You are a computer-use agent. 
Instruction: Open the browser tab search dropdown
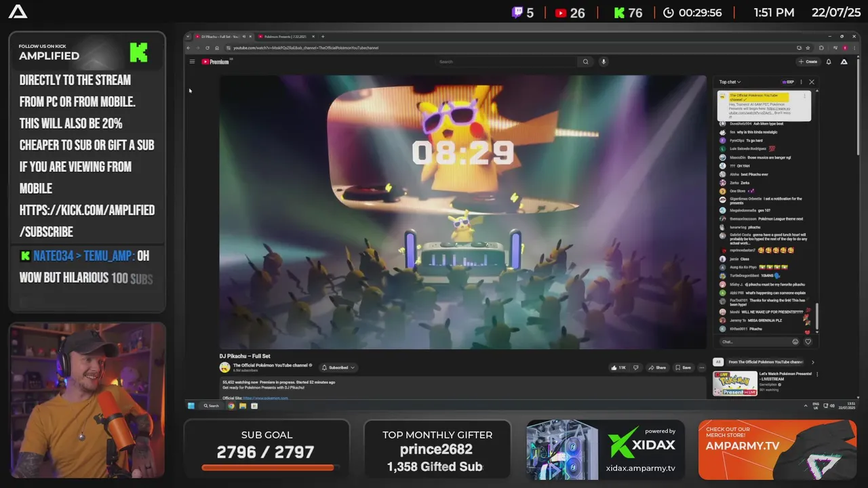[x=188, y=37]
